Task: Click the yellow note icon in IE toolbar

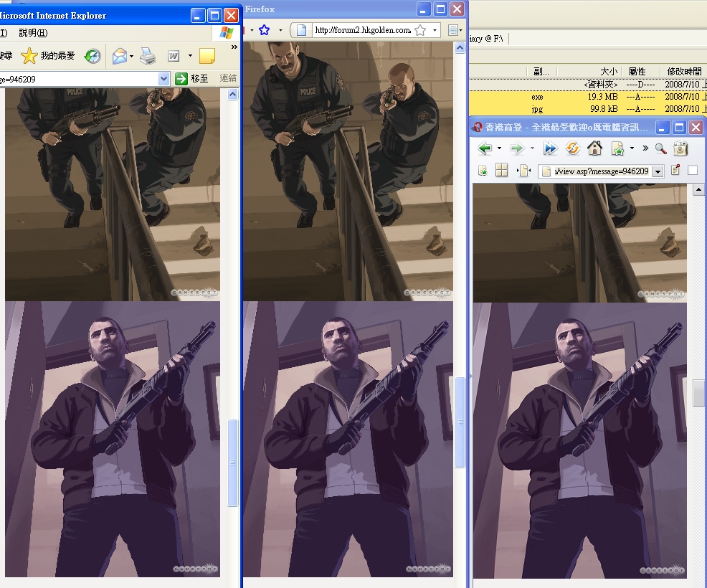Action: pyautogui.click(x=207, y=56)
